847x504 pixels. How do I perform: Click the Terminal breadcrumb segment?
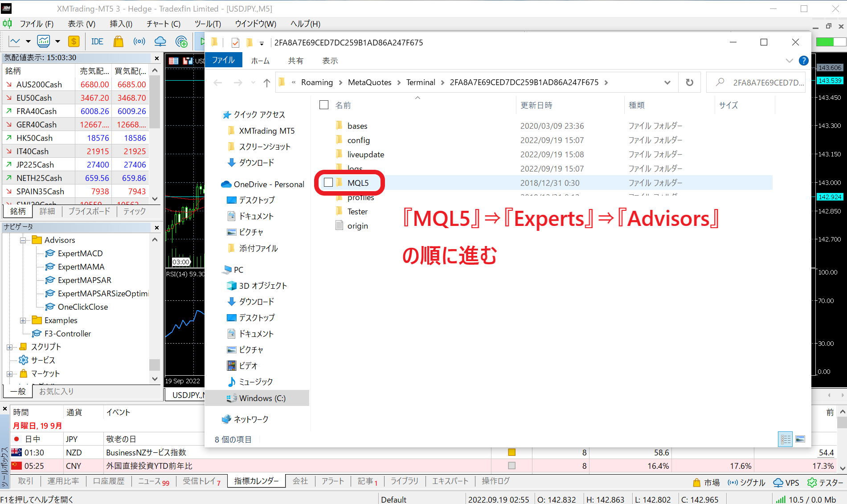click(421, 82)
